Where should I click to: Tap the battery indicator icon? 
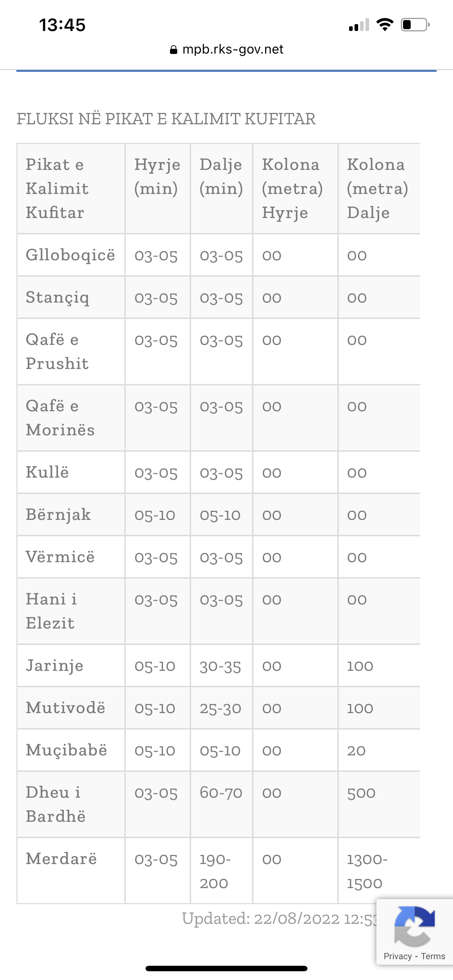tap(415, 25)
